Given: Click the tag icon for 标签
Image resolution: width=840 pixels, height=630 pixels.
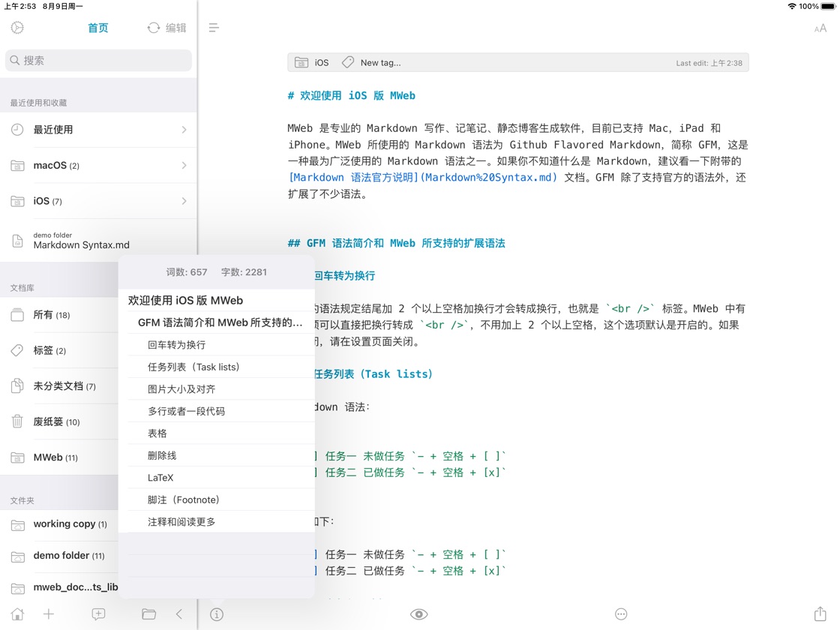Looking at the screenshot, I should (18, 350).
